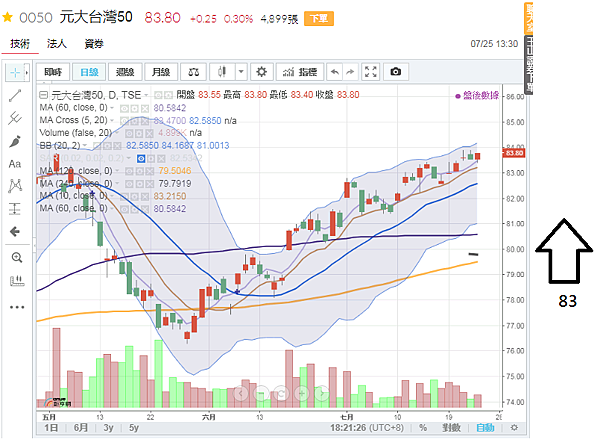Switch to the 即時 realtime interval

tap(53, 72)
